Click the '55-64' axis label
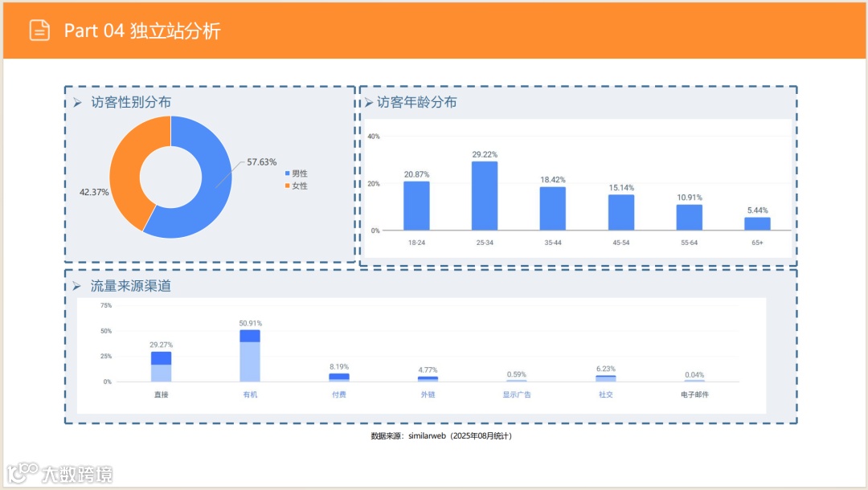The image size is (868, 490). 690,243
